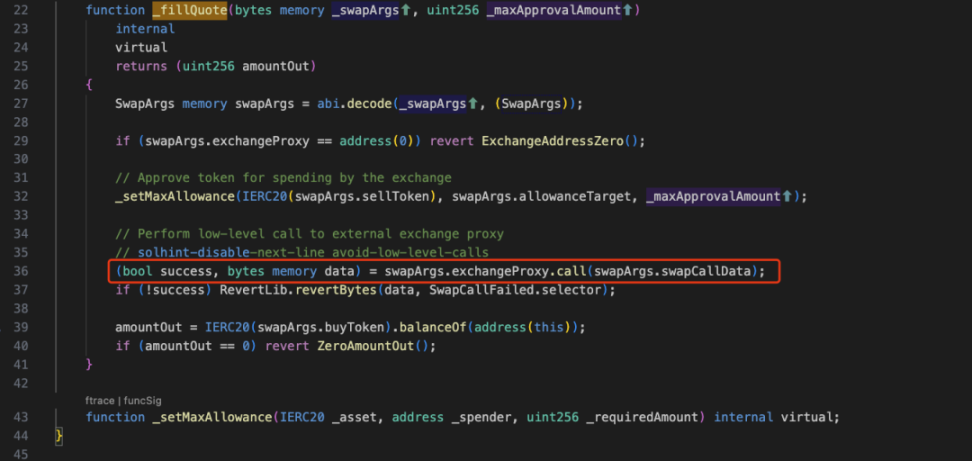Click the funcSig code lens link
The height and width of the screenshot is (461, 972).
(147, 400)
